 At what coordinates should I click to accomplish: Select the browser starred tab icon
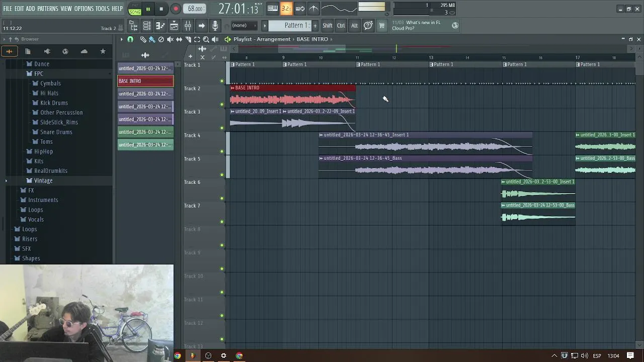(103, 51)
